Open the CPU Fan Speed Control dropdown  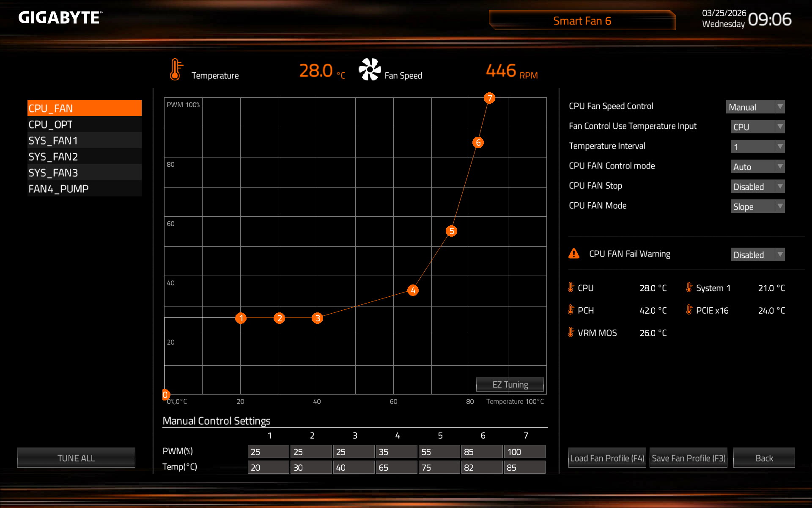pos(755,107)
